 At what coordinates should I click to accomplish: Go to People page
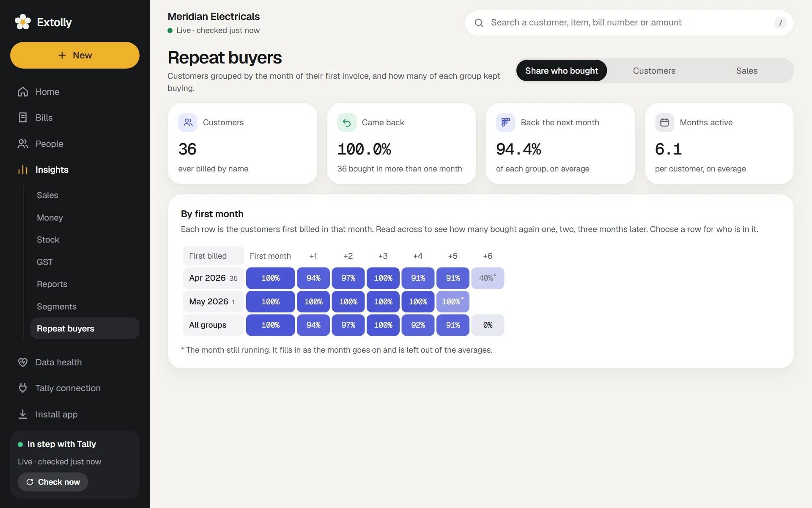click(75, 144)
